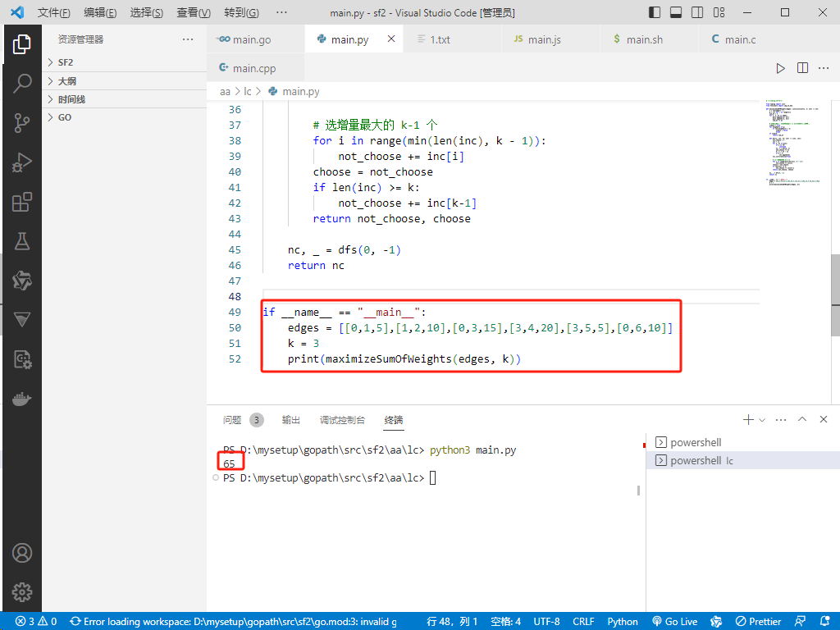This screenshot has width=840, height=630.
Task: Switch to 1.txt editor tab
Action: point(453,39)
